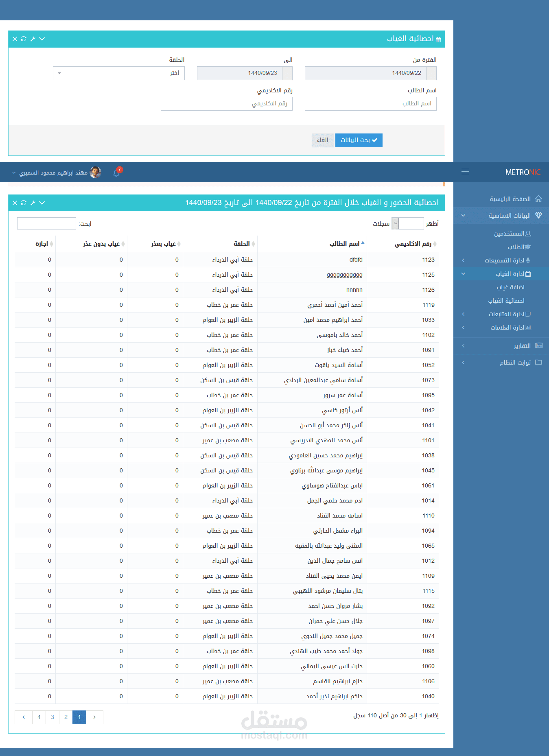Click the pagination left arrow
The height and width of the screenshot is (756, 549).
(x=24, y=717)
